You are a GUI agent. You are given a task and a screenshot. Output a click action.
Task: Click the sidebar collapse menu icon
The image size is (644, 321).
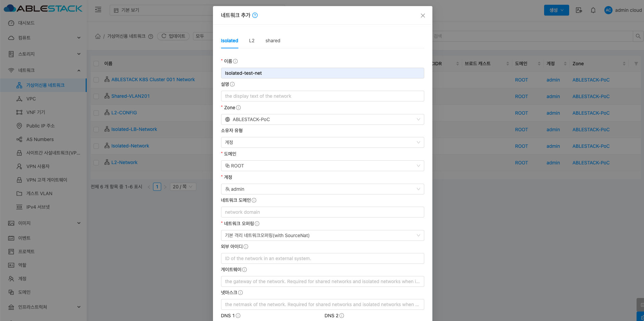98,10
